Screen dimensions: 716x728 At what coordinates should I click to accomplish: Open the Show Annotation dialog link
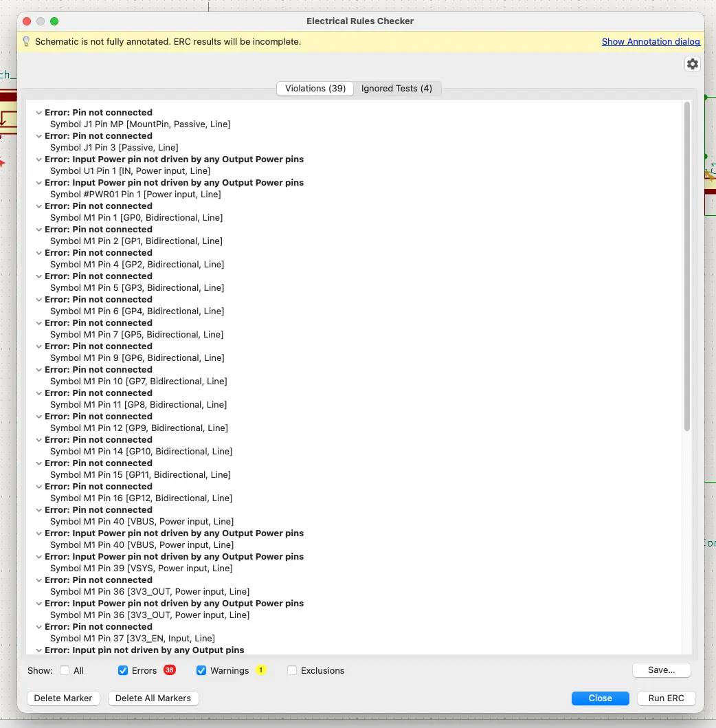click(x=651, y=42)
